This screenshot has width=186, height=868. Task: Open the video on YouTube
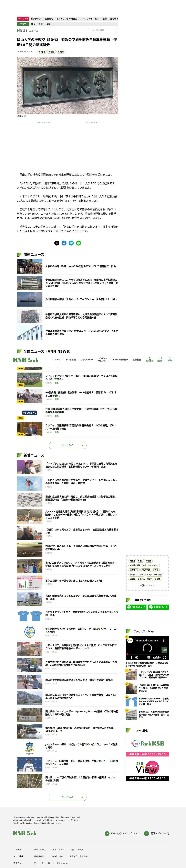coord(157,657)
